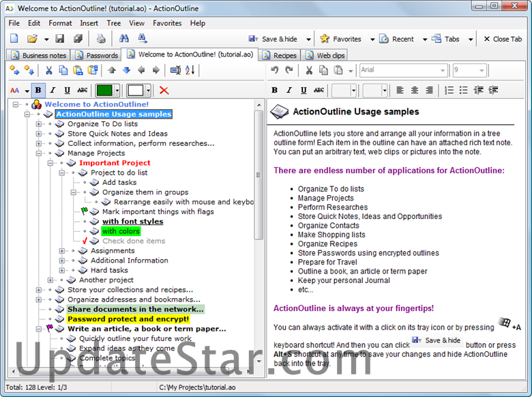Click the green text color swatch

point(104,90)
